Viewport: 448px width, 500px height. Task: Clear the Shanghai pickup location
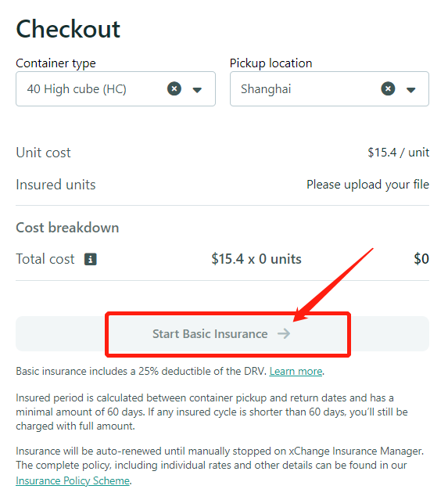coord(388,88)
